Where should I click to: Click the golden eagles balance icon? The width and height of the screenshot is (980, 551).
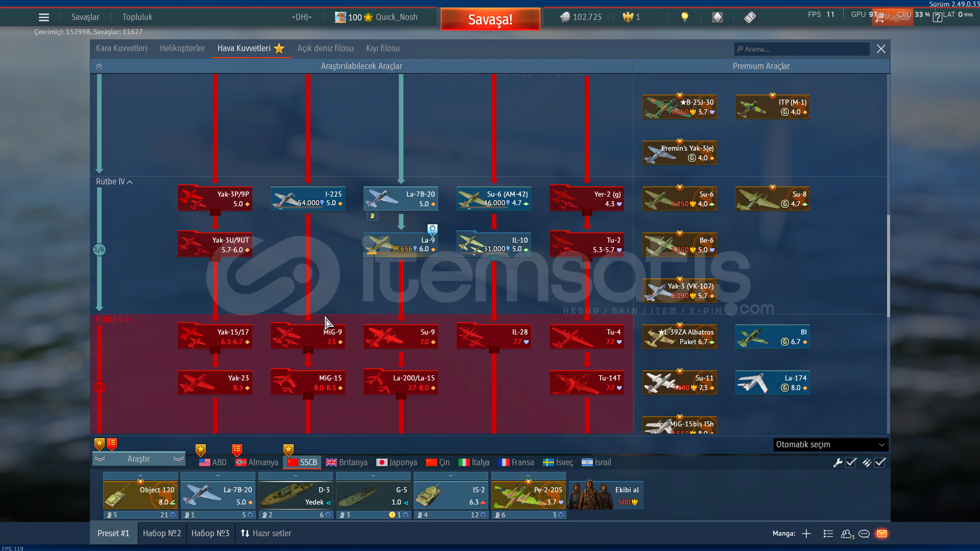628,17
